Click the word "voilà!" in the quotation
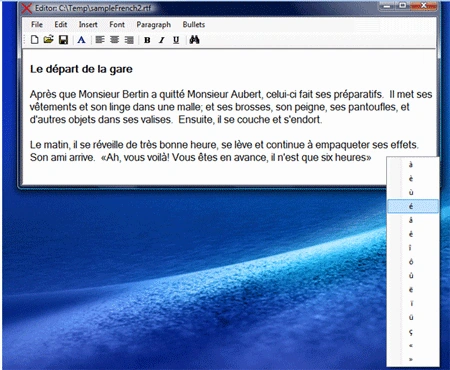Viewport: 450px width, 370px height. [156, 157]
